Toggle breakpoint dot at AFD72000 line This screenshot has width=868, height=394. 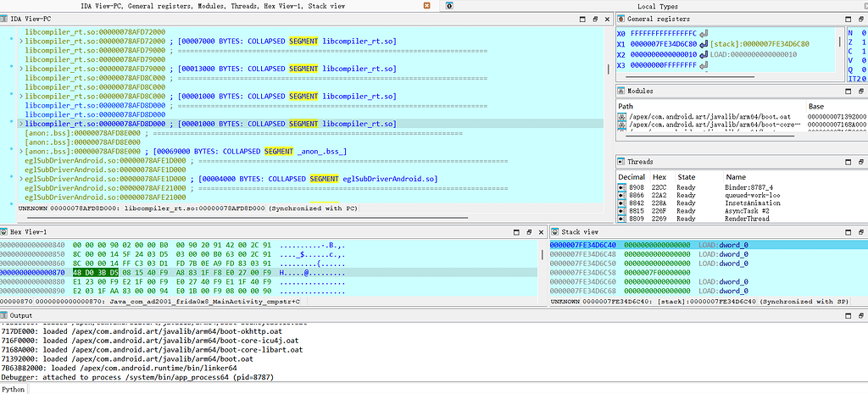11,39
